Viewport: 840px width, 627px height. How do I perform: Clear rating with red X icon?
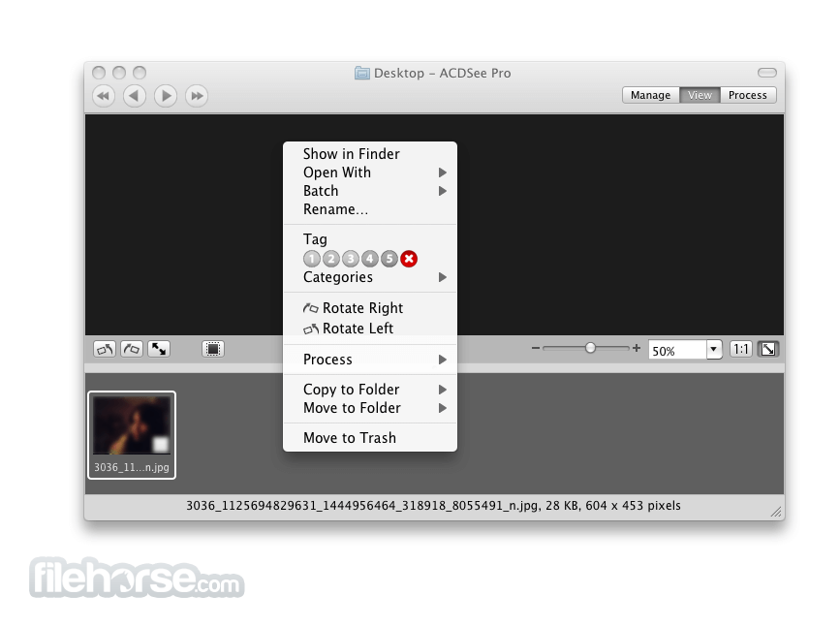click(x=409, y=259)
